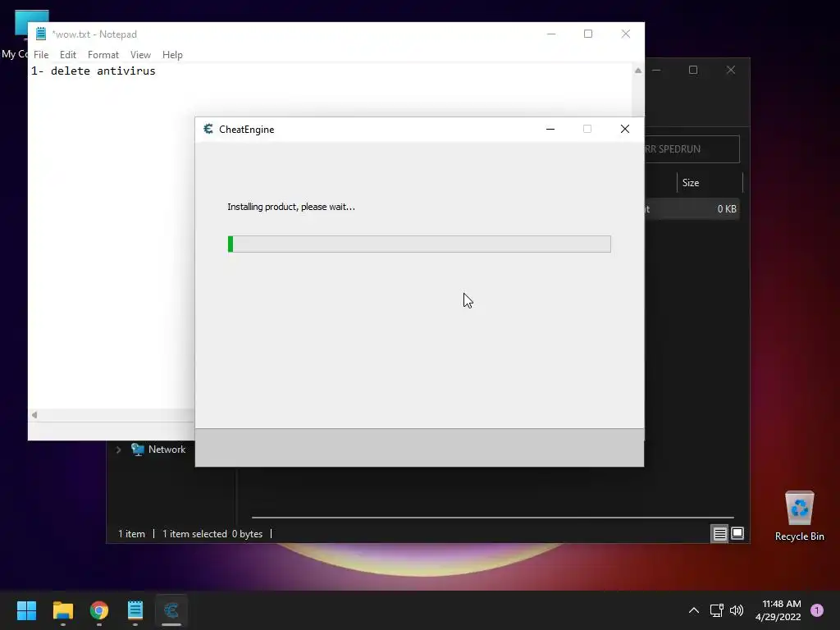This screenshot has width=840, height=630.
Task: Click '1 item selected' status text
Action: (194, 533)
